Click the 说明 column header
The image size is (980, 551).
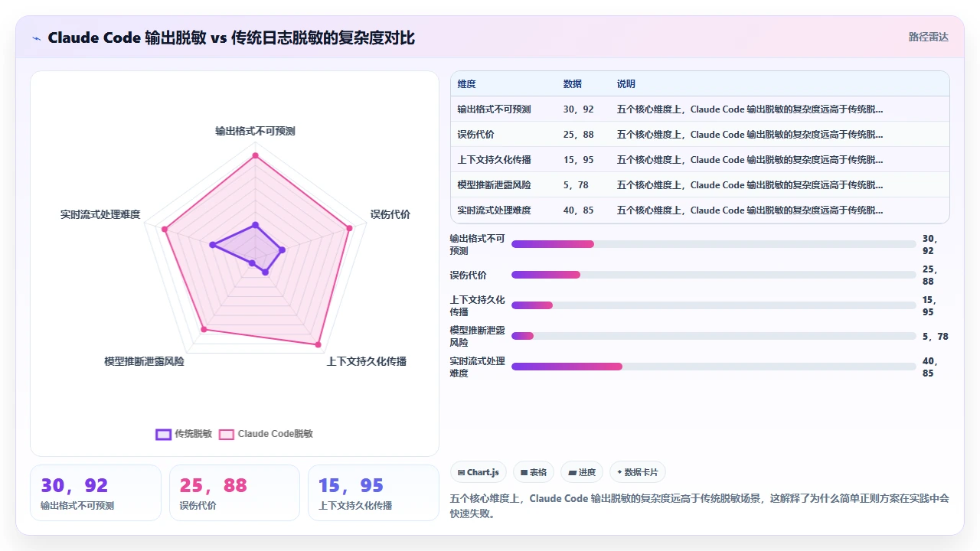click(x=626, y=84)
